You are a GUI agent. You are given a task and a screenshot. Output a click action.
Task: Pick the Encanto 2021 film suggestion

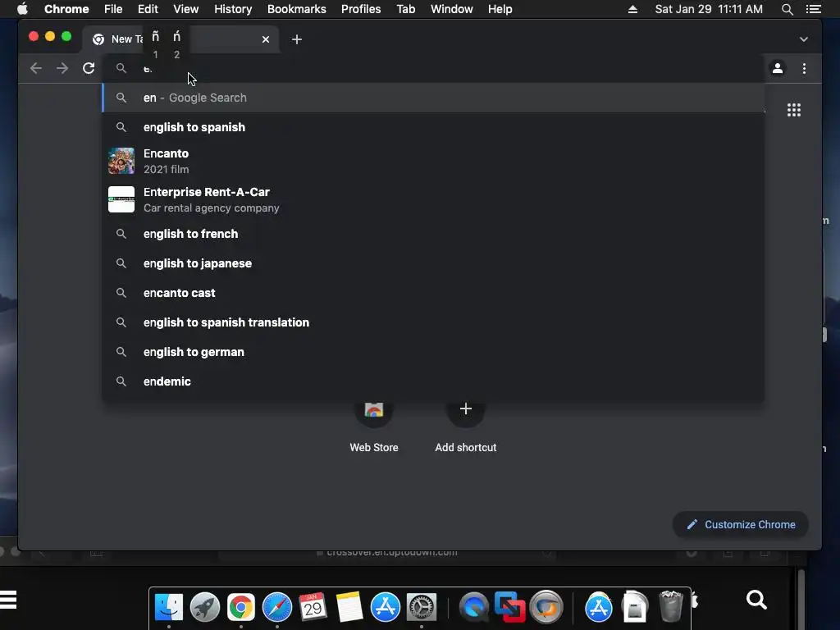click(433, 162)
